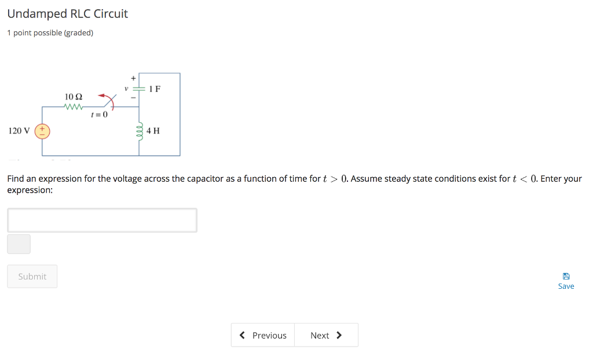593x364 pixels.
Task: Open the Save link below the floppy icon
Action: (566, 286)
